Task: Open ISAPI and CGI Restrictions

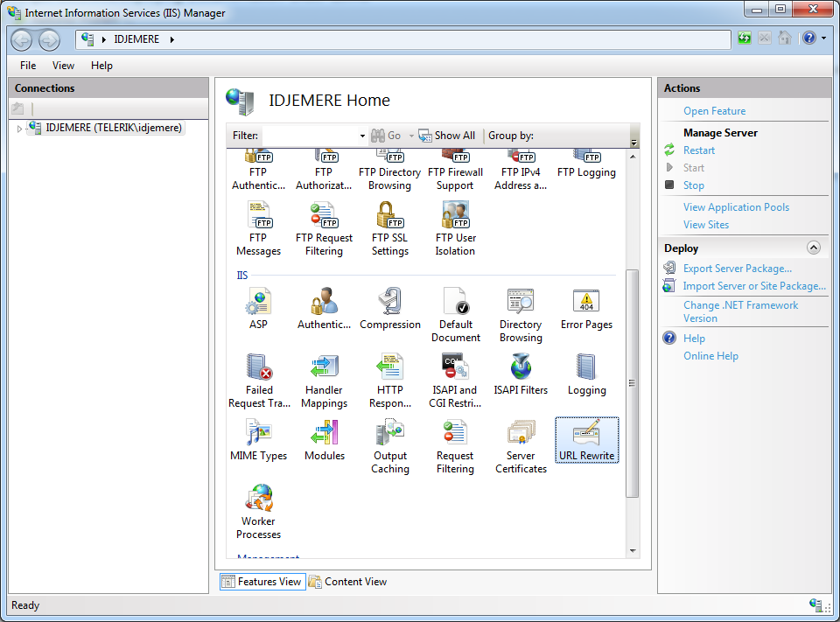Action: coord(455,381)
